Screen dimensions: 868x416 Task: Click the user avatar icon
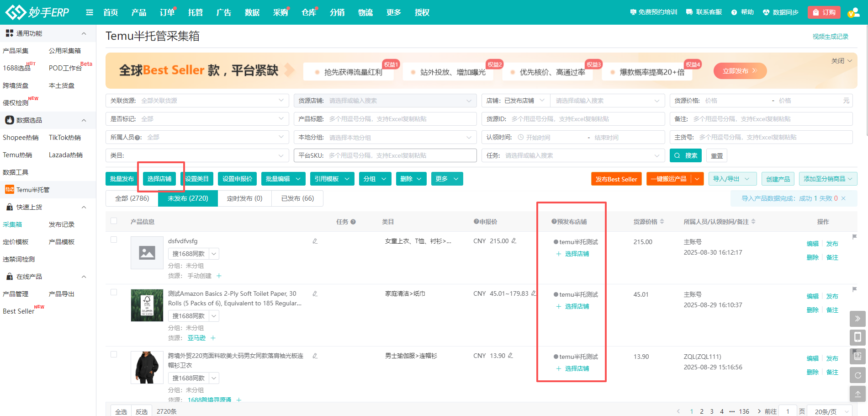pyautogui.click(x=853, y=12)
